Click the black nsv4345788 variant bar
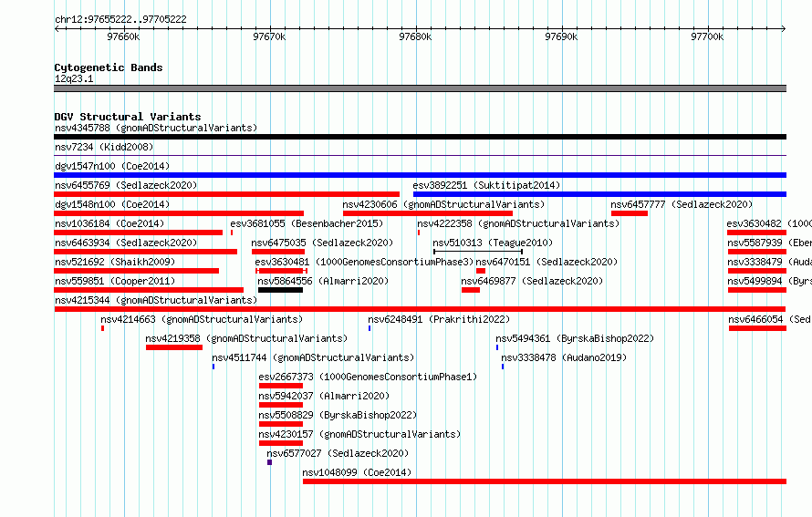The image size is (812, 517). point(420,137)
